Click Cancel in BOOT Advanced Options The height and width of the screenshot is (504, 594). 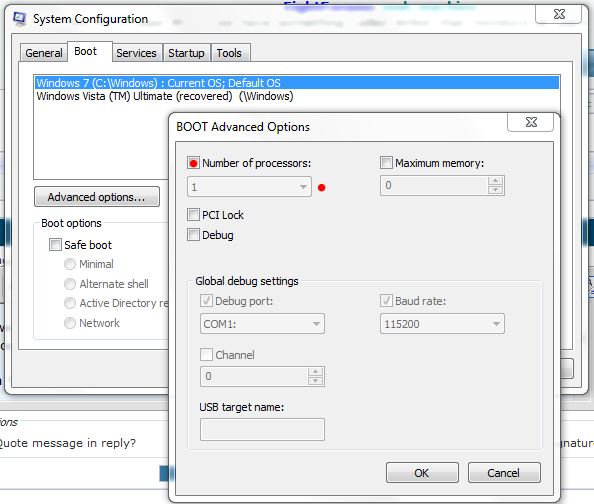coord(504,473)
